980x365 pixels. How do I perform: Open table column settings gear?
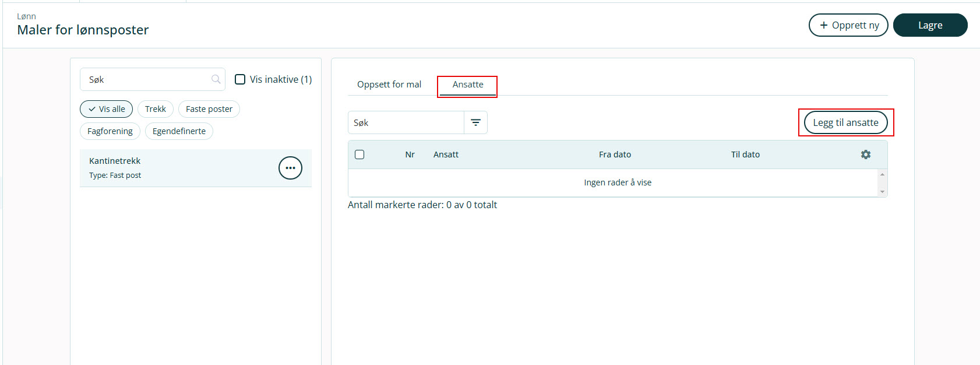point(866,155)
